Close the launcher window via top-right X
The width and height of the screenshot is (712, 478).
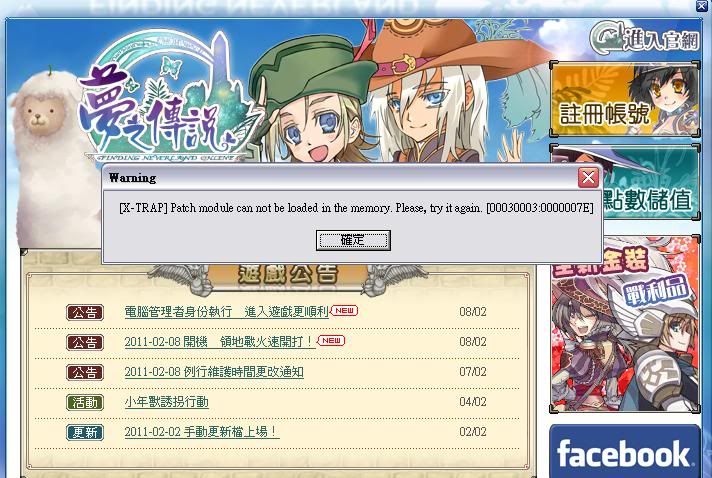702,5
